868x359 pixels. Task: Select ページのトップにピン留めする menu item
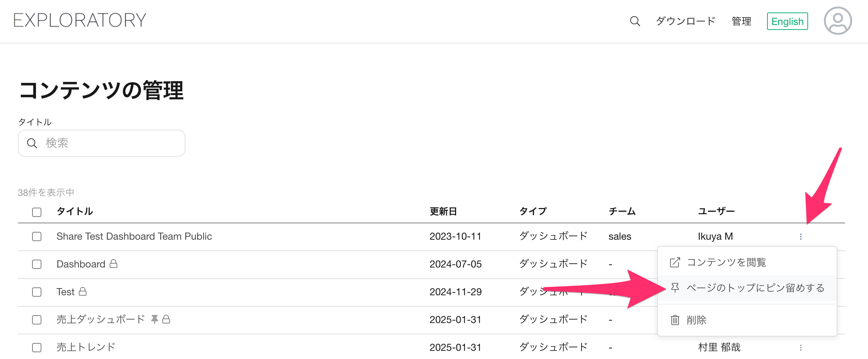pyautogui.click(x=747, y=288)
